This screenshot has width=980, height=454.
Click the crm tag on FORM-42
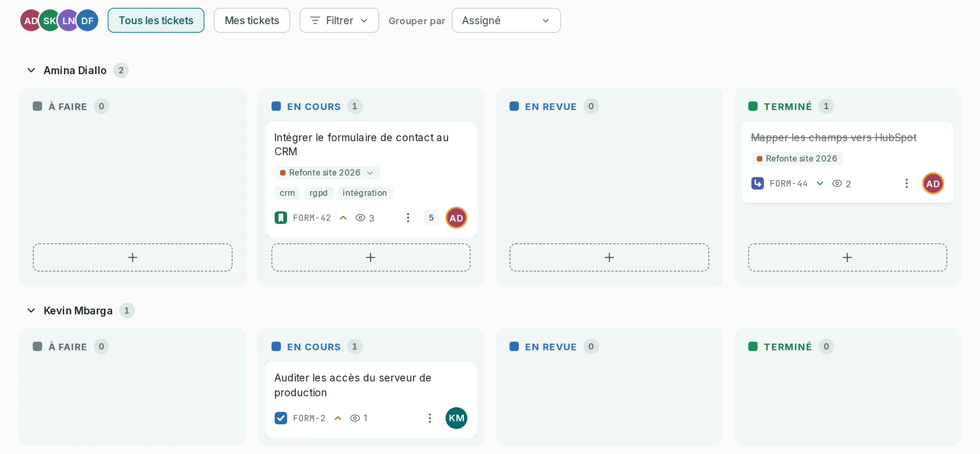coord(287,193)
